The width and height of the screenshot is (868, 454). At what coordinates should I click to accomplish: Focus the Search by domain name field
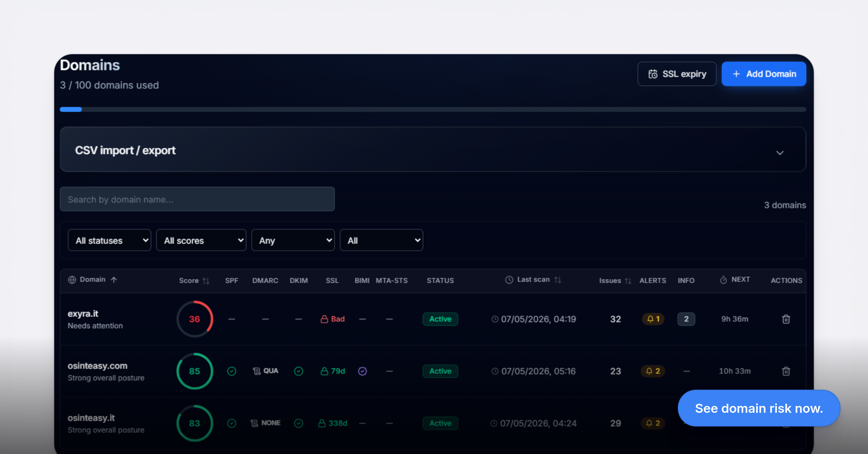tap(197, 199)
